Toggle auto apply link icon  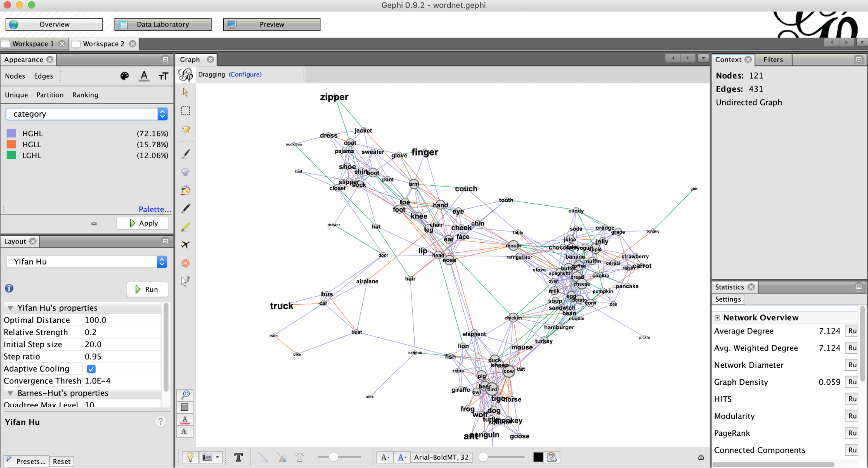[94, 224]
